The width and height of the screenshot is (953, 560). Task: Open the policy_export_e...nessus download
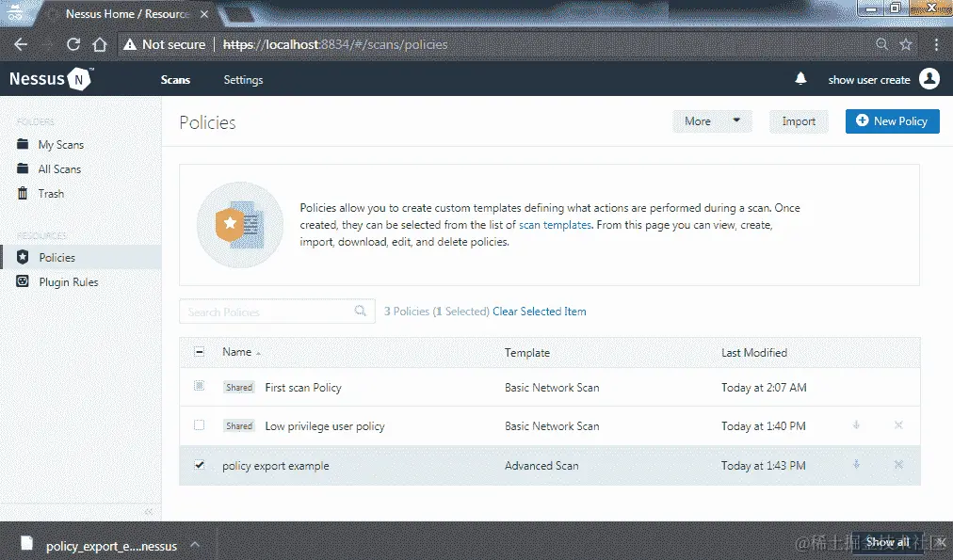[111, 546]
